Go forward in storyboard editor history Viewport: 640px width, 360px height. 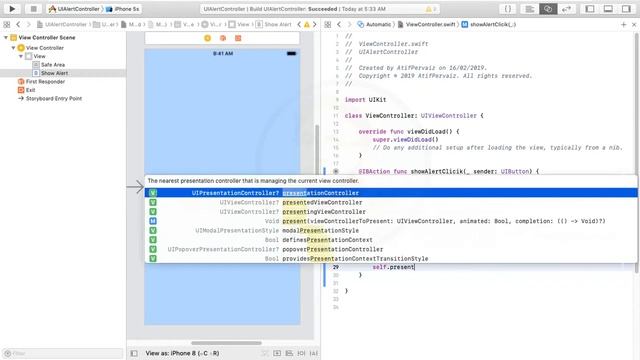[x=29, y=24]
